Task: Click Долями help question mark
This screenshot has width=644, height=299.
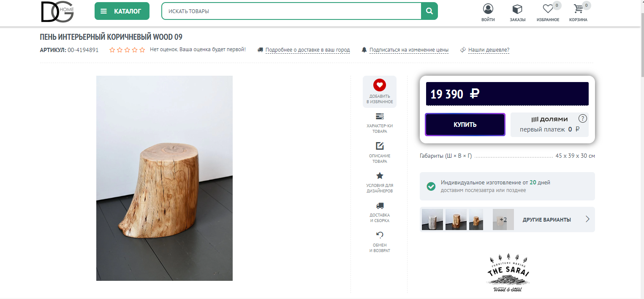Action: tap(583, 118)
